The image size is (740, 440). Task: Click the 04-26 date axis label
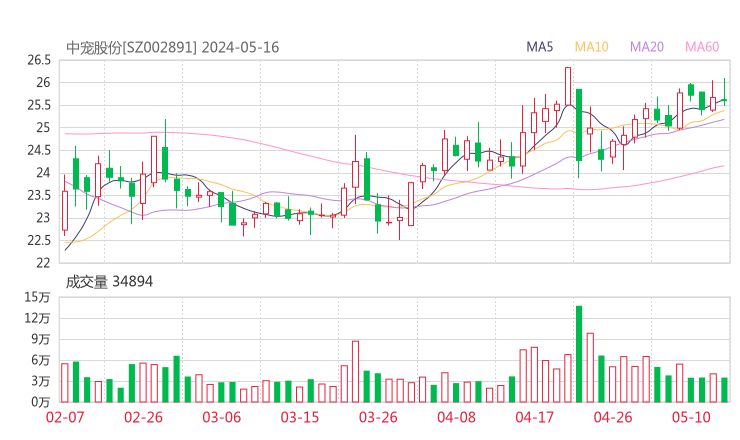613,417
